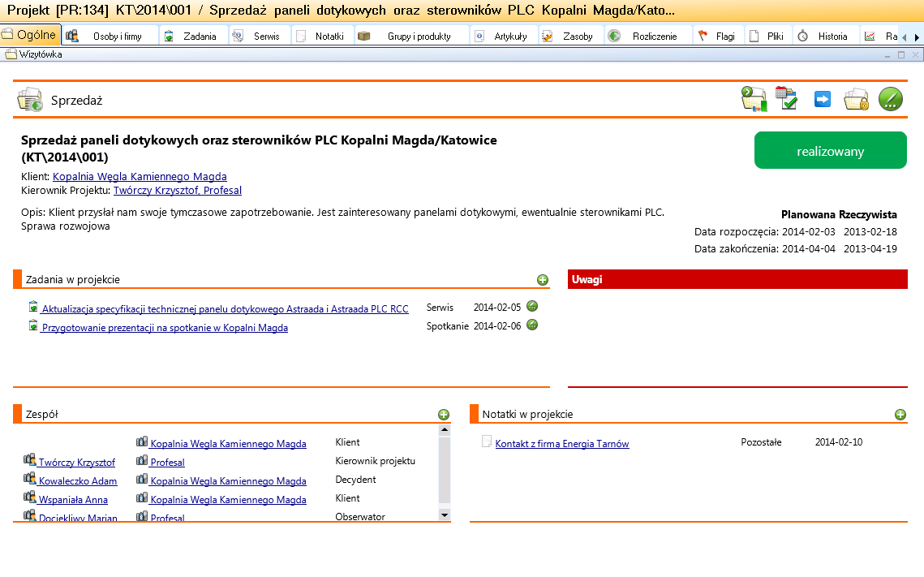Open client link Kopalnia Węgla Kamiennego Magda under Klient
Screen dimensions: 924x577
(140, 176)
